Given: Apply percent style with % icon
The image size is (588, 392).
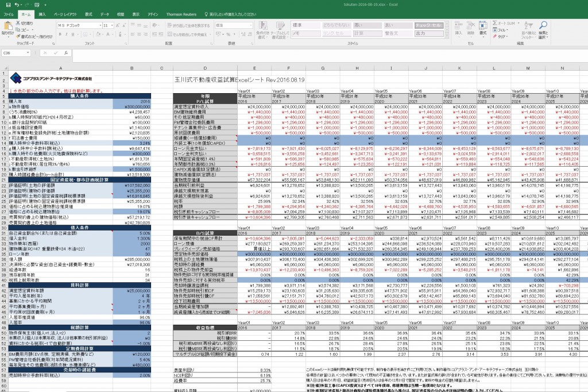Looking at the screenshot, I should click(228, 34).
